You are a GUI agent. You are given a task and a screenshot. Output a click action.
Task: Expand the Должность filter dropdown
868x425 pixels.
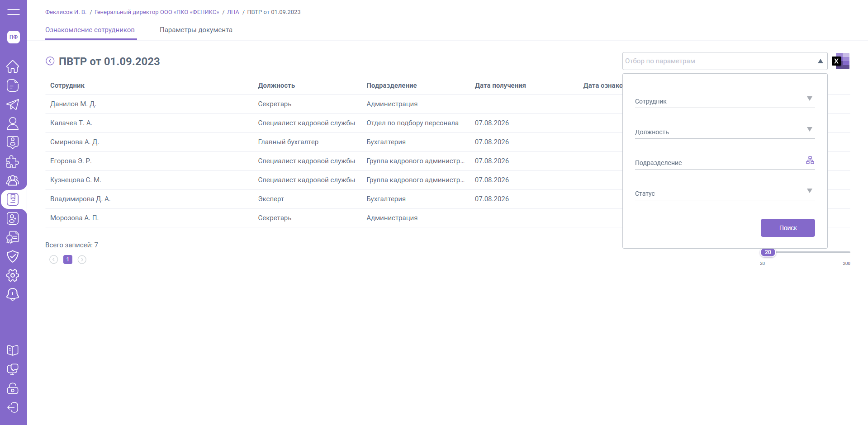(x=809, y=129)
